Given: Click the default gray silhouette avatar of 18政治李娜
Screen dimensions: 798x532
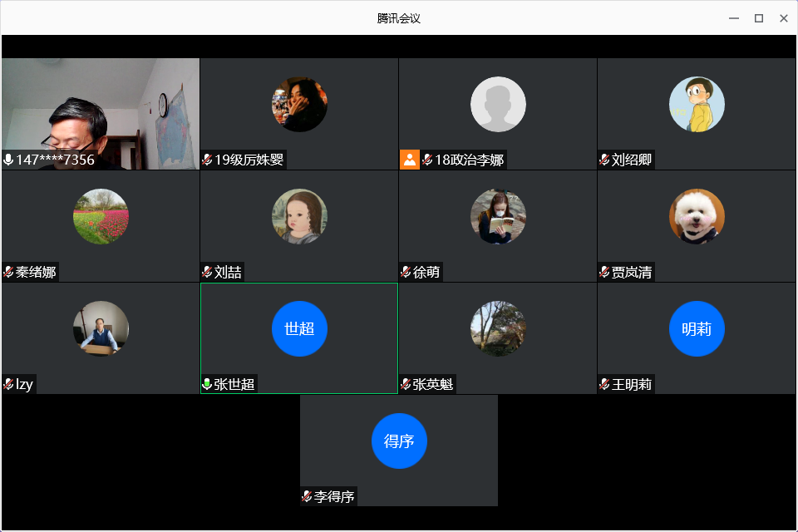Looking at the screenshot, I should click(x=498, y=105).
